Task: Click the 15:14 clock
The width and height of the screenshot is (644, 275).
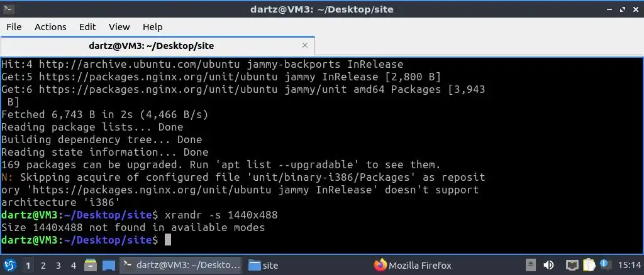Action: coord(630,265)
